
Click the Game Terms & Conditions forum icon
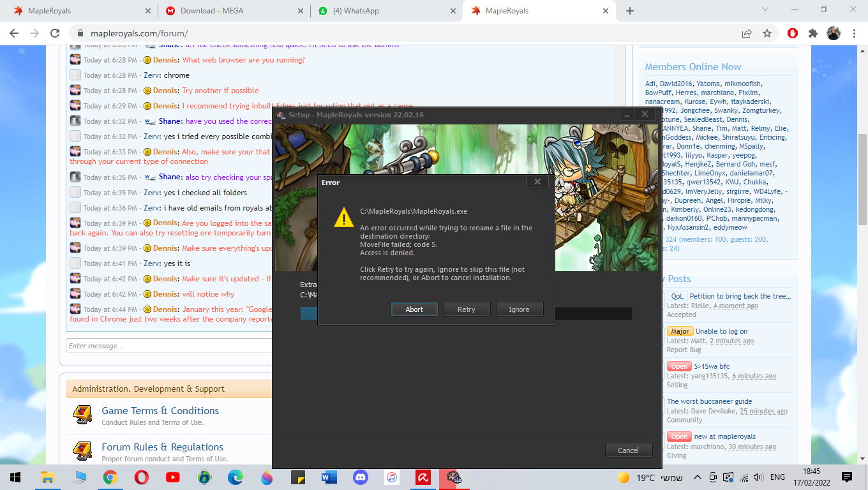(x=82, y=415)
